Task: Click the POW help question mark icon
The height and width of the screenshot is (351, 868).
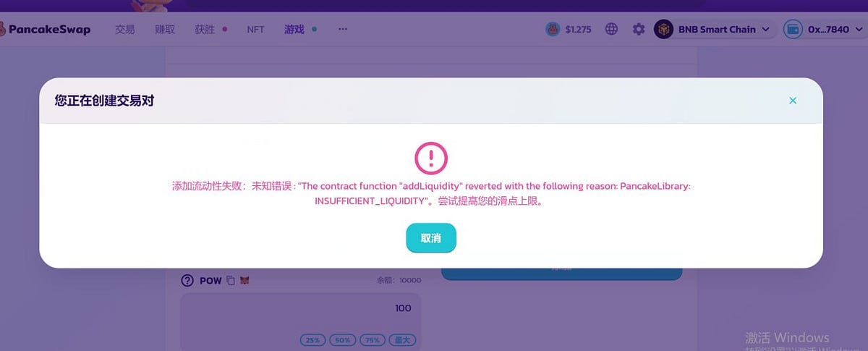Action: [187, 280]
